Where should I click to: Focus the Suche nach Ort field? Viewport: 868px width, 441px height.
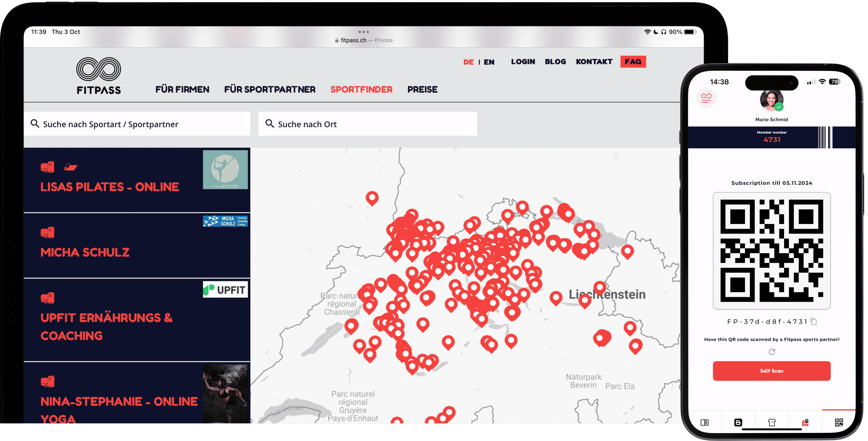pos(367,124)
